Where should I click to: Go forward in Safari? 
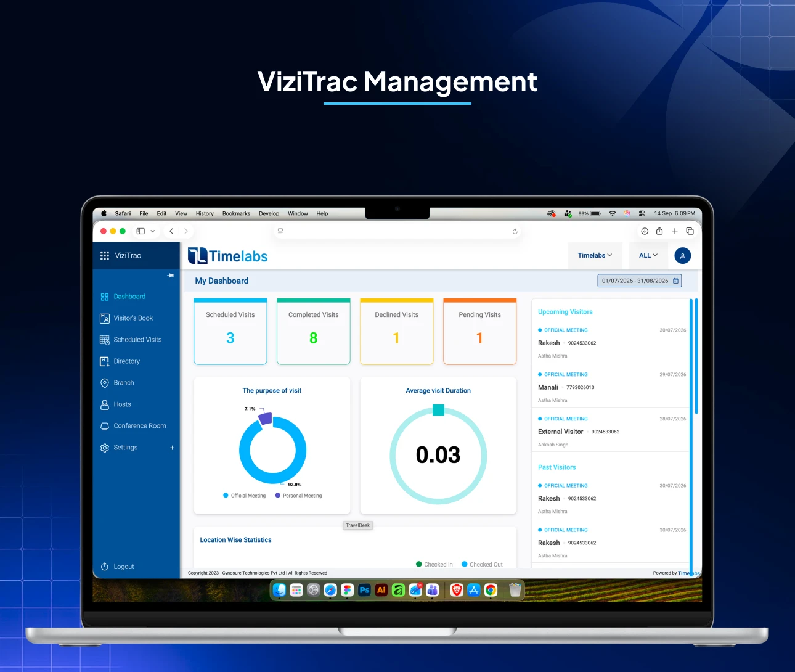coord(186,231)
